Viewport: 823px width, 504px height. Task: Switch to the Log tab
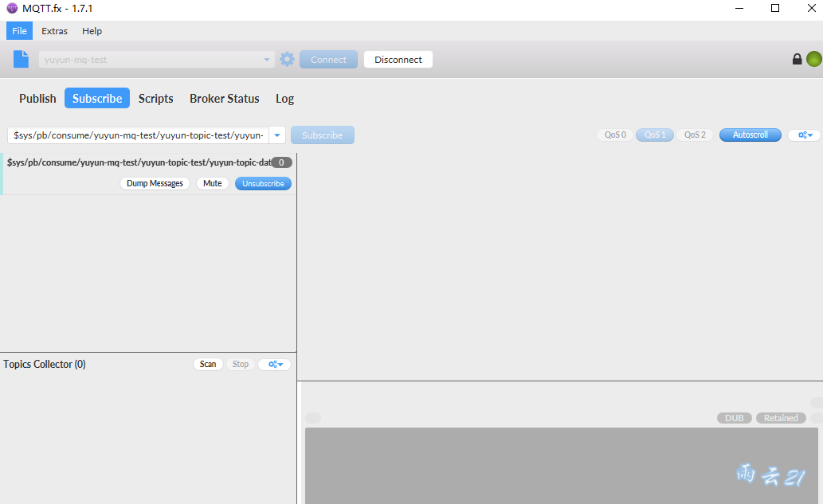285,99
